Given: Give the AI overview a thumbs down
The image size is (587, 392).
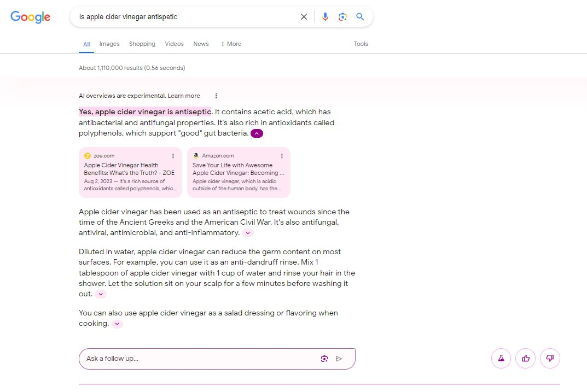Looking at the screenshot, I should 550,358.
